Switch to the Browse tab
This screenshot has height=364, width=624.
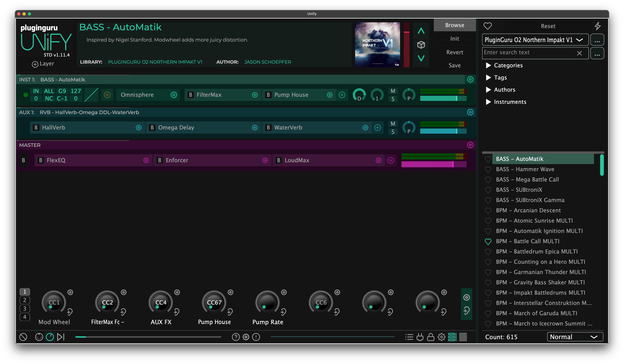[x=455, y=25]
